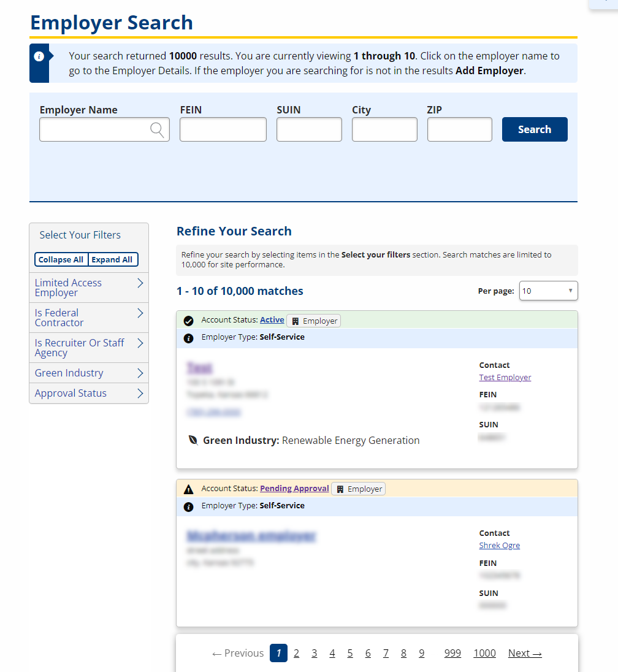Open Test Employer contact link
Screen dimensions: 618x672
[x=505, y=377]
